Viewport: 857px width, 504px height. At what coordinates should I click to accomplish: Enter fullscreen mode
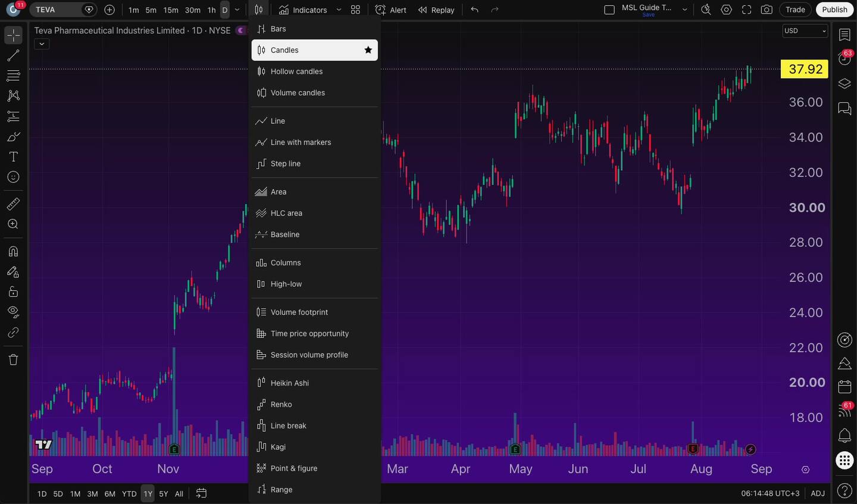(746, 10)
